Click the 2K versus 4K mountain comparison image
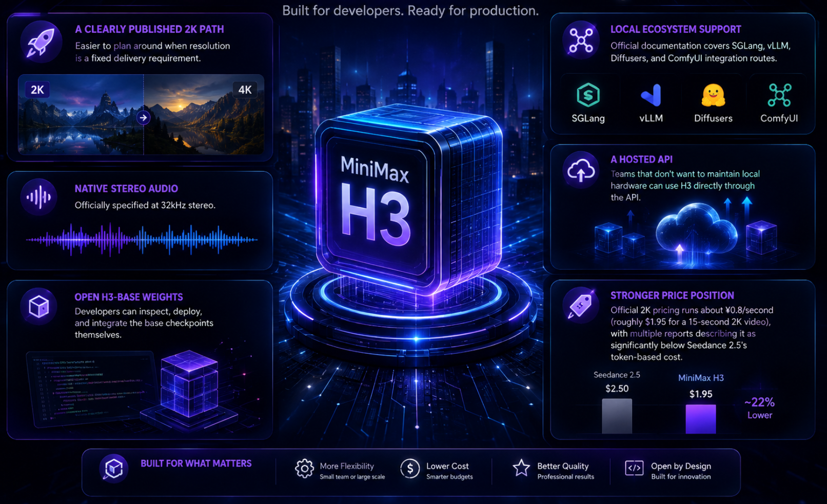 pyautogui.click(x=141, y=114)
